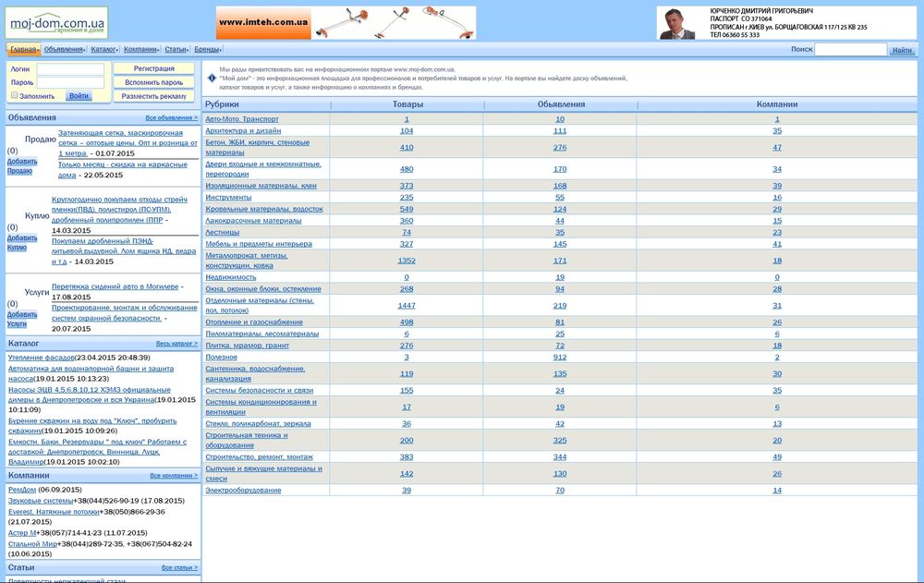The image size is (924, 583).
Task: Click the Добавить Услуги link
Action: (x=21, y=319)
